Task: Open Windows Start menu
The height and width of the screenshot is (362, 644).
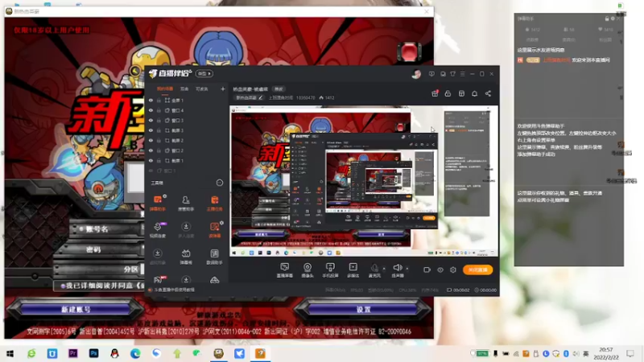Action: coord(10,353)
